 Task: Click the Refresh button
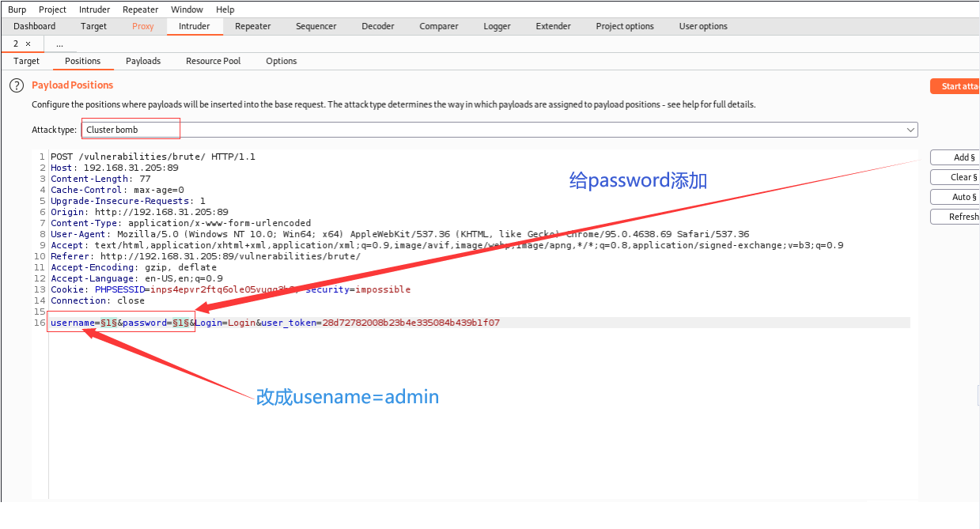coord(955,217)
